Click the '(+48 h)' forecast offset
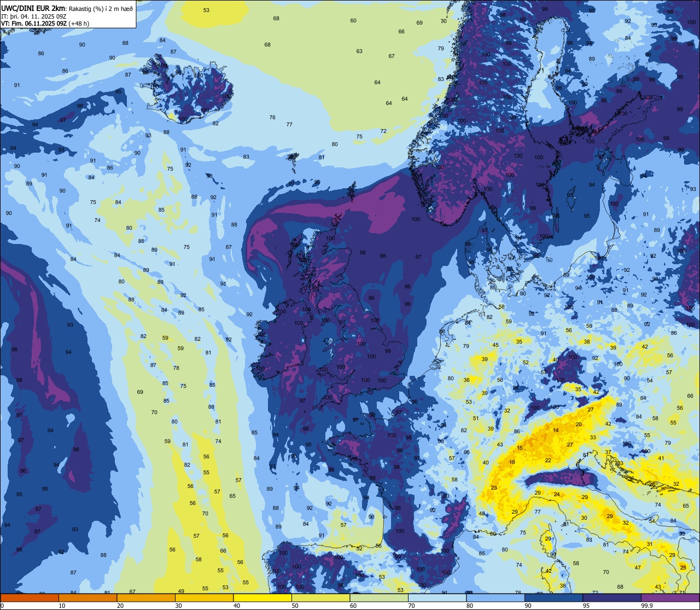 (79, 23)
